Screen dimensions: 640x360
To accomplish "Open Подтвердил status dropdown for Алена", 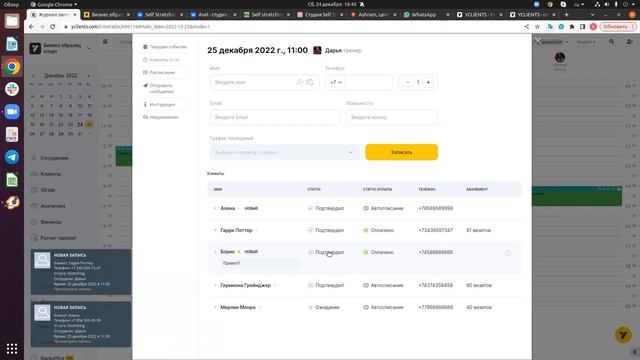I will (326, 208).
